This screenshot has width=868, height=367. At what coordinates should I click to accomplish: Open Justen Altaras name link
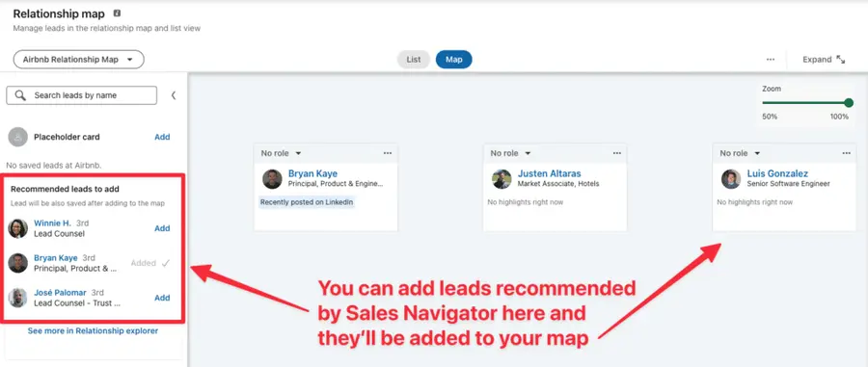(x=549, y=173)
